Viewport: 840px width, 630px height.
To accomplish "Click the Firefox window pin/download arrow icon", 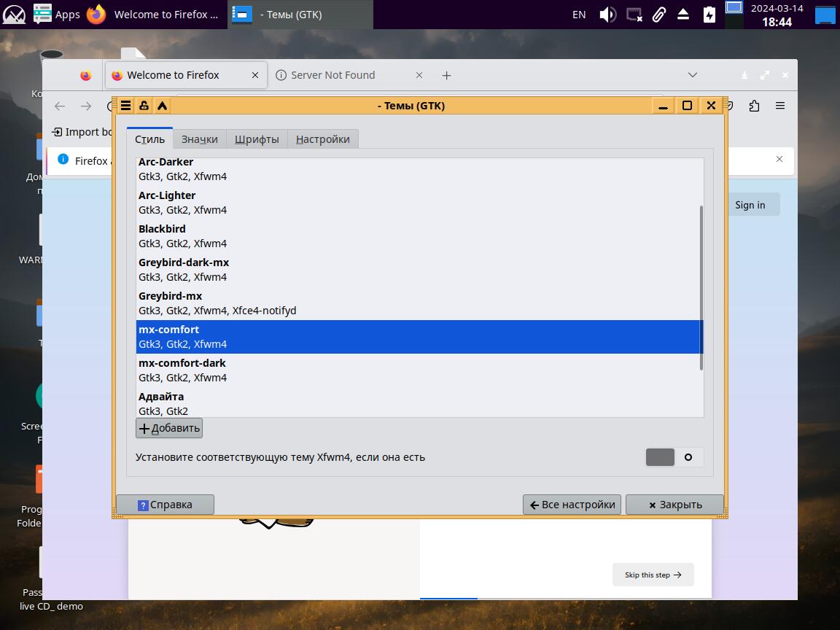I will pos(744,76).
